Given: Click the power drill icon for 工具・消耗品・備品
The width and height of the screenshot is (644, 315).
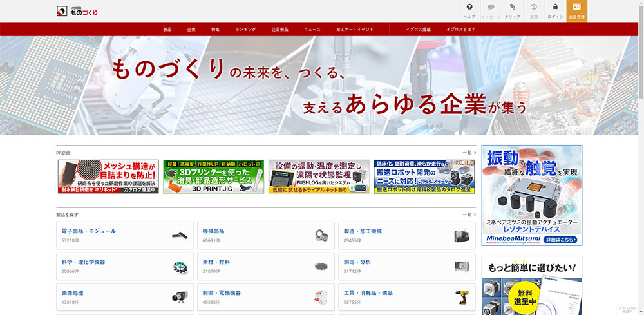Looking at the screenshot, I should coord(461,297).
